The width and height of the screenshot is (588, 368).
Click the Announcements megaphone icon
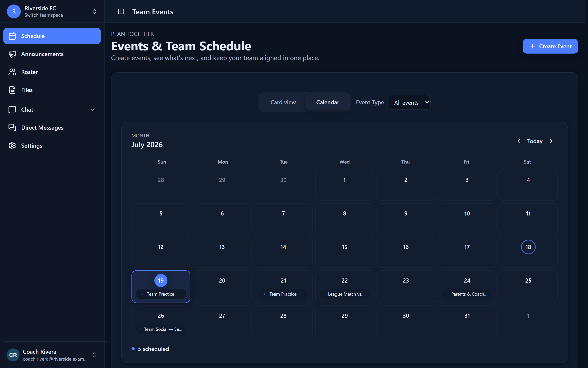pyautogui.click(x=12, y=54)
